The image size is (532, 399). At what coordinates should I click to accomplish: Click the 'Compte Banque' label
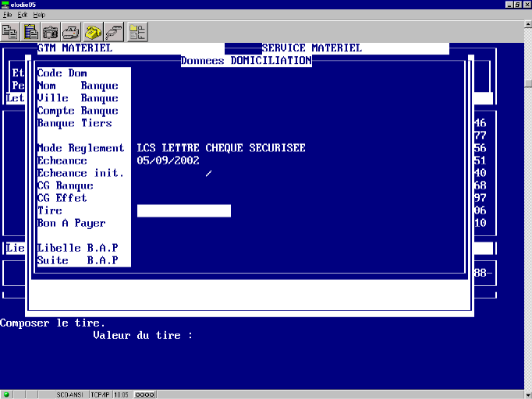click(78, 111)
